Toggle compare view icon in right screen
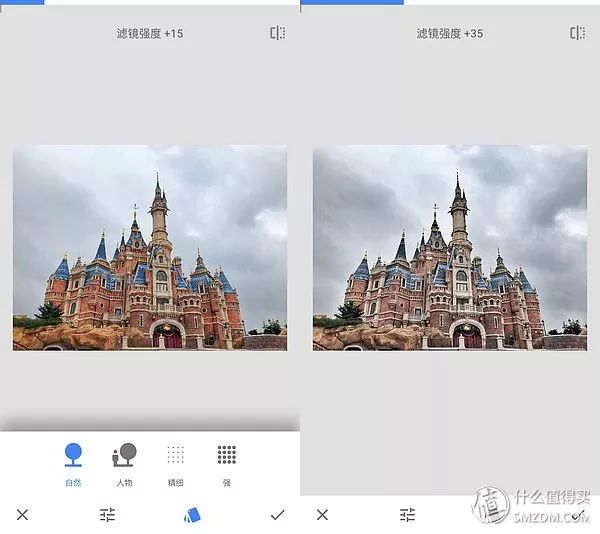This screenshot has width=600, height=534. [577, 33]
